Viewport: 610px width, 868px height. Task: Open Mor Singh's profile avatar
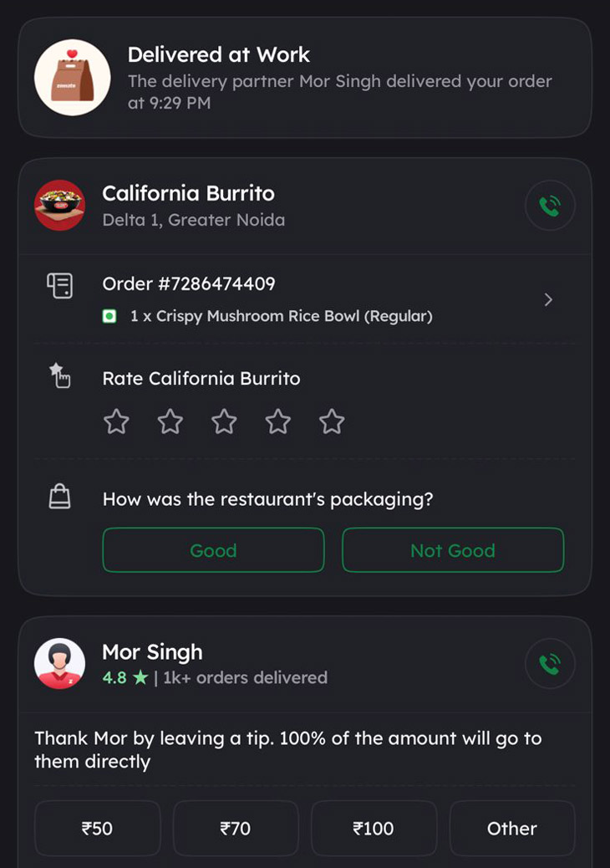(x=59, y=664)
